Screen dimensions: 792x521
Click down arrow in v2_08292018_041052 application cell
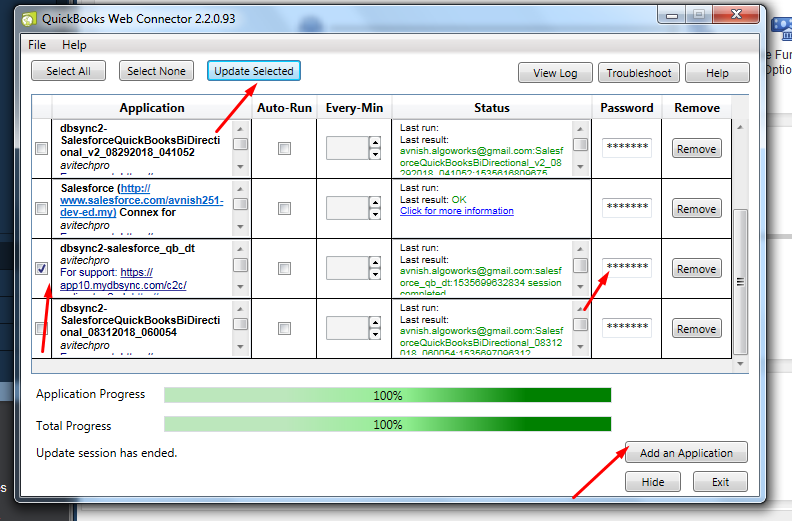tap(240, 167)
